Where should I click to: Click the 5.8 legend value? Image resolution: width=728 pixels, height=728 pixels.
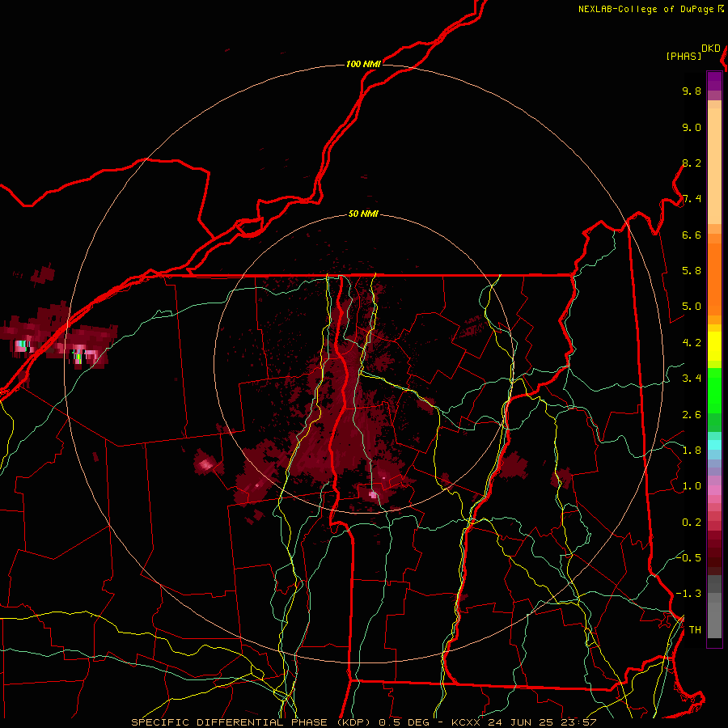click(x=692, y=271)
